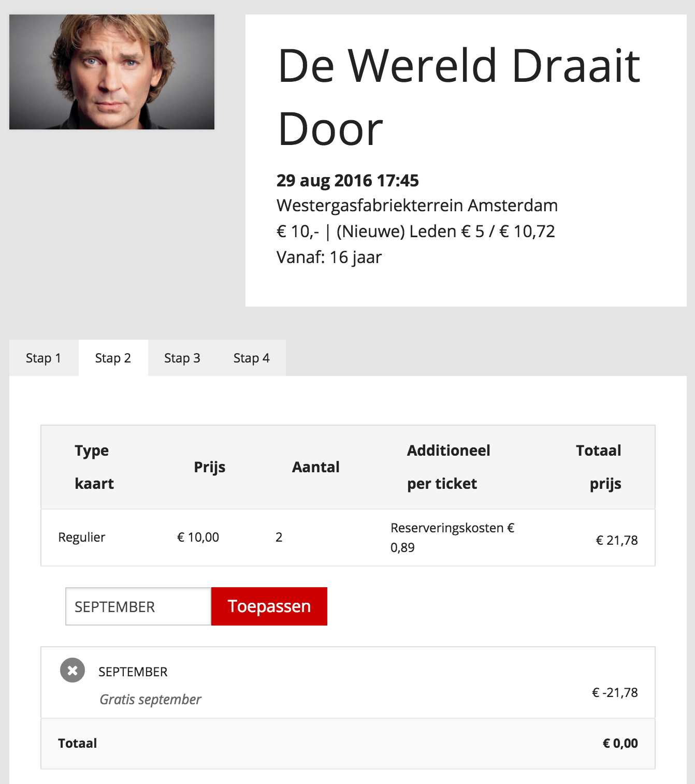Viewport: 695px width, 784px height.
Task: Remove the applied SEPTEMBER coupon code
Action: coord(73,670)
